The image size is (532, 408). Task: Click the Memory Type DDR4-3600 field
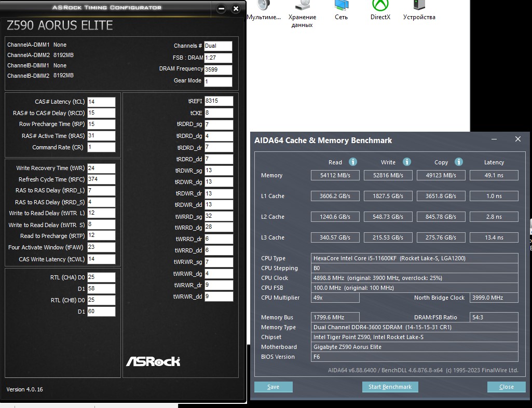click(415, 327)
